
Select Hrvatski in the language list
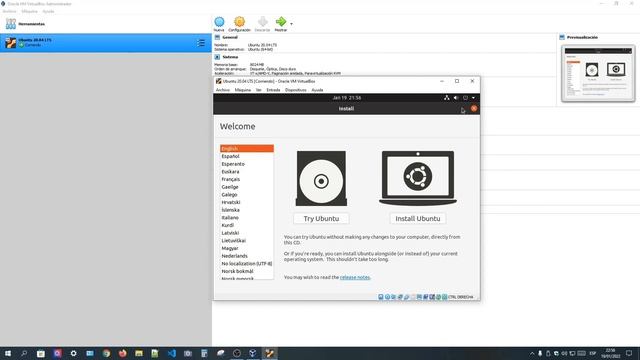coord(247,202)
